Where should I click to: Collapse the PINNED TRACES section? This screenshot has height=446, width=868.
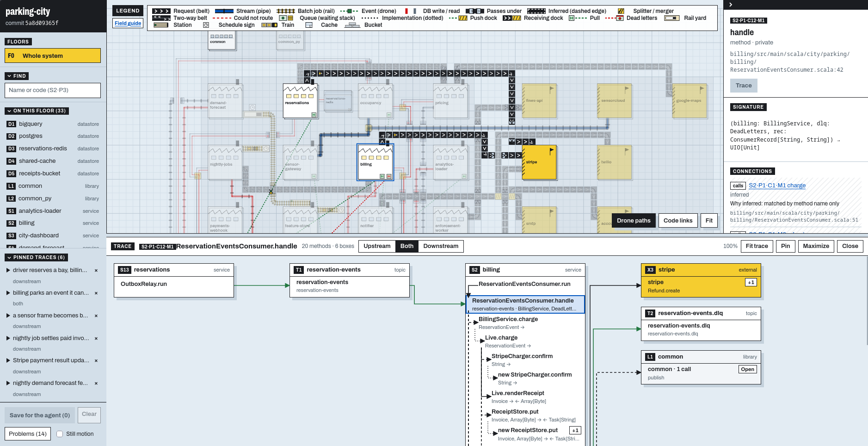[x=37, y=257]
